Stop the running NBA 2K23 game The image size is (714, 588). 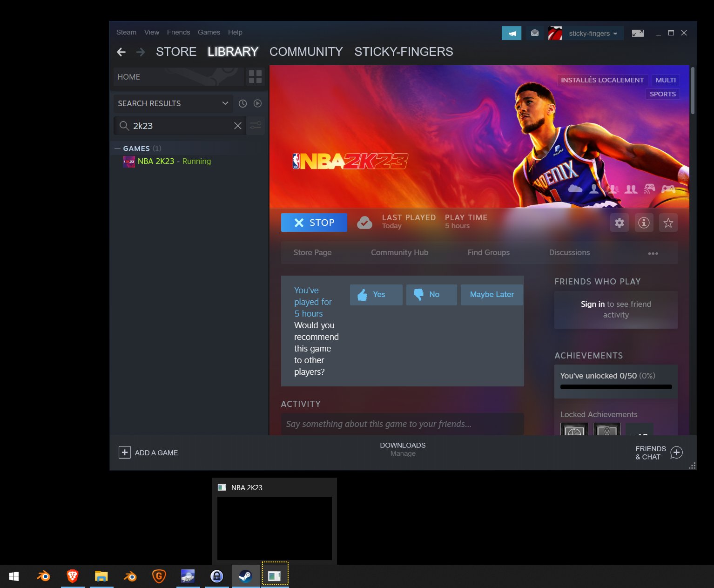(x=314, y=223)
